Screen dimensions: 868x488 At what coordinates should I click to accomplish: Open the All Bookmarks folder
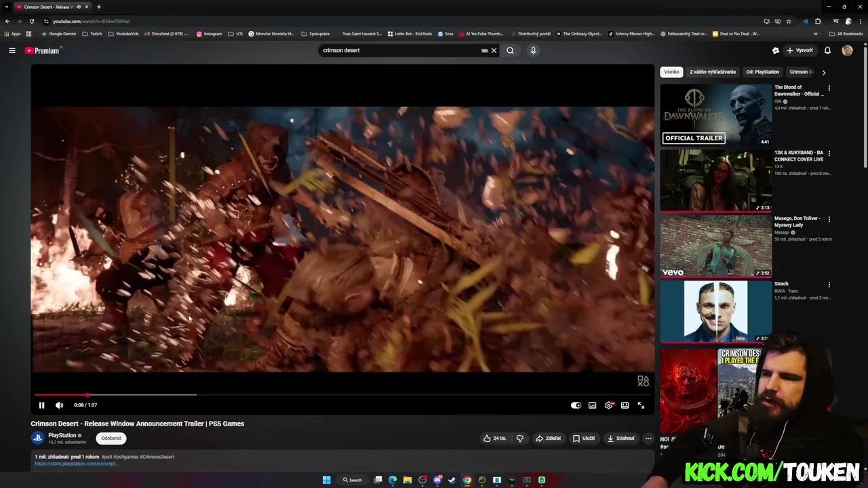click(846, 34)
